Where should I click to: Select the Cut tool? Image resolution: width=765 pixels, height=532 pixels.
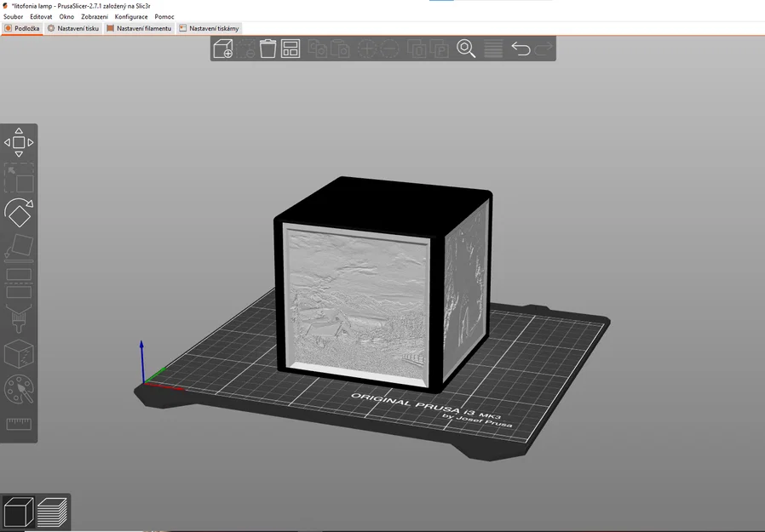click(19, 283)
